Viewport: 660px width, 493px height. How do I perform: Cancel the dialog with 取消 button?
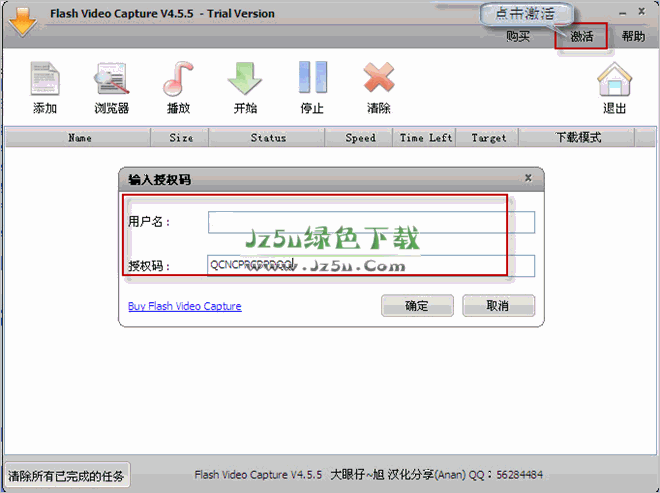pos(498,306)
